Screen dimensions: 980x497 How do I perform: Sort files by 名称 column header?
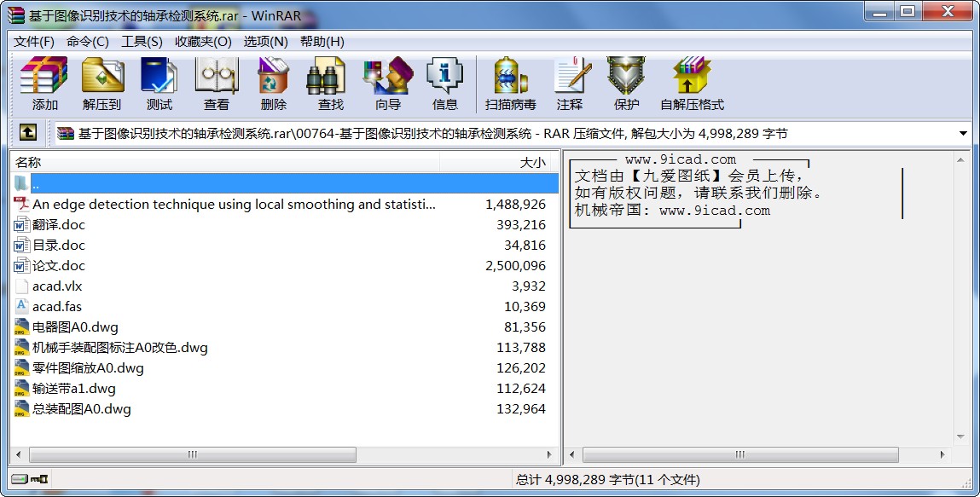pos(226,162)
